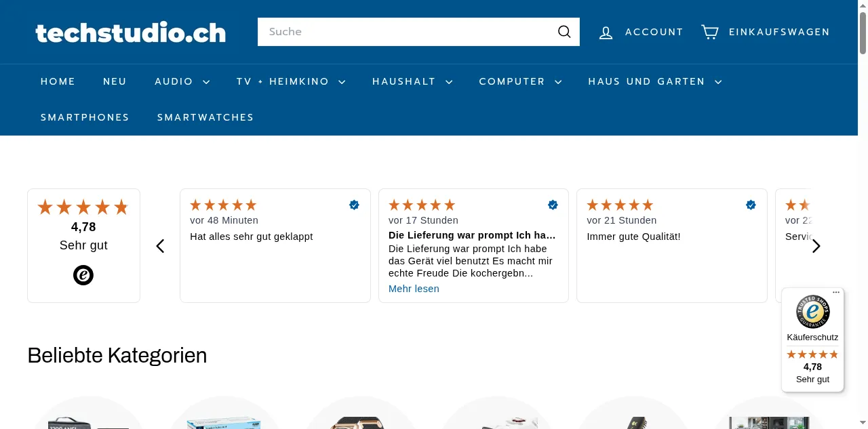The height and width of the screenshot is (429, 868).
Task: Open Smartwatches category
Action: [205, 117]
